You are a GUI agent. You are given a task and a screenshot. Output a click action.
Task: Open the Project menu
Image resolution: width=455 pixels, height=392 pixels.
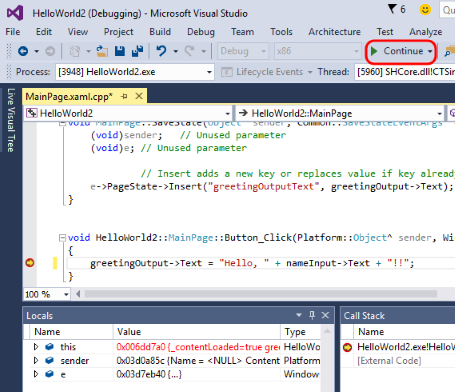click(x=118, y=32)
